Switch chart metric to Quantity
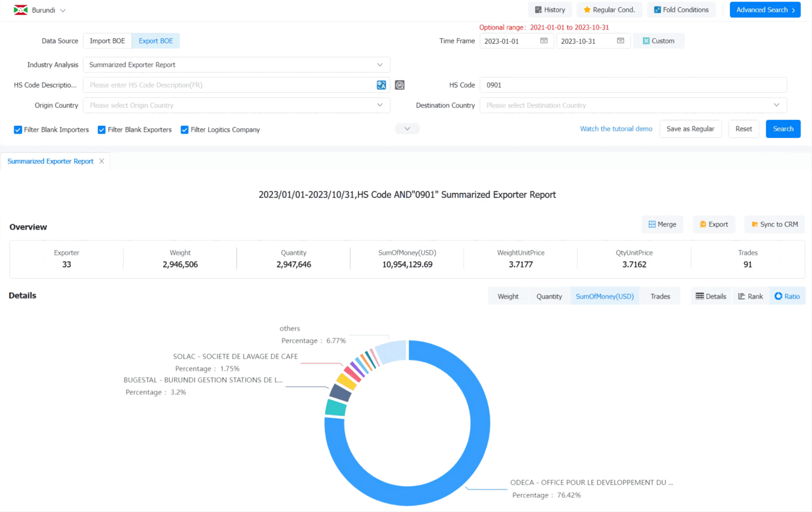 coord(549,297)
